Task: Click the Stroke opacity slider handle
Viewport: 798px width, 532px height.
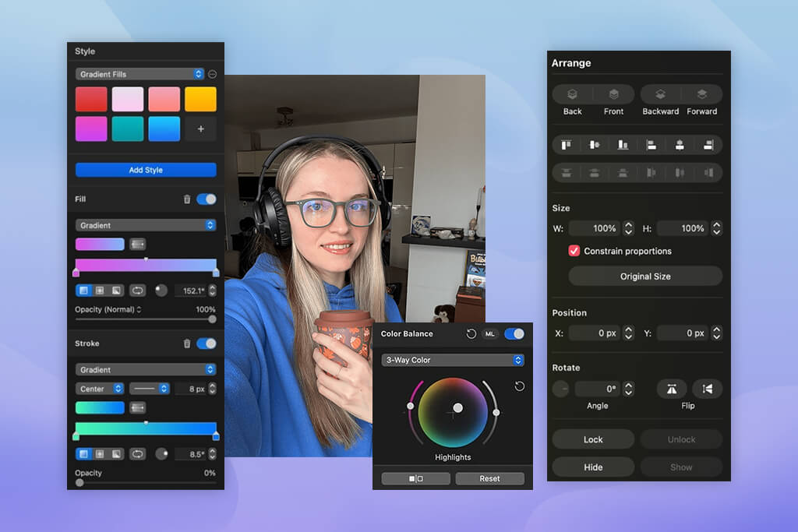Action: coord(79,483)
